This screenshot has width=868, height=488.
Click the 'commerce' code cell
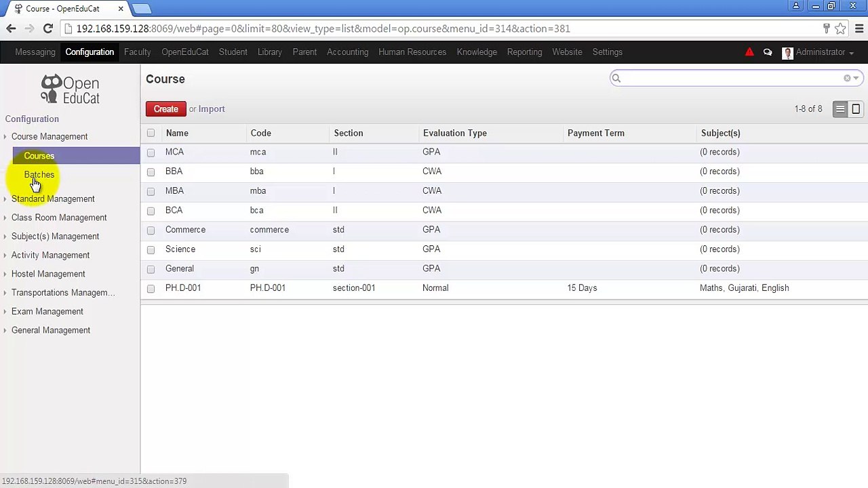[269, 230]
